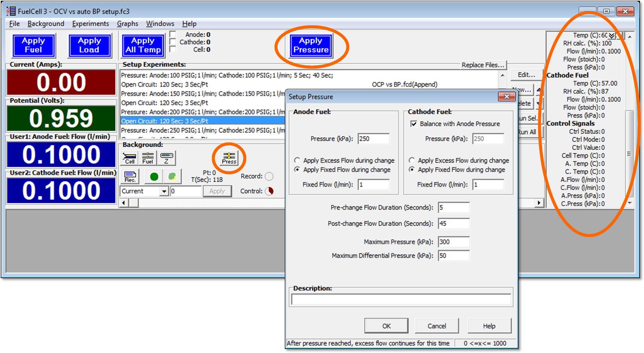Open the Graphs menu
644x353 pixels.
coord(127,23)
